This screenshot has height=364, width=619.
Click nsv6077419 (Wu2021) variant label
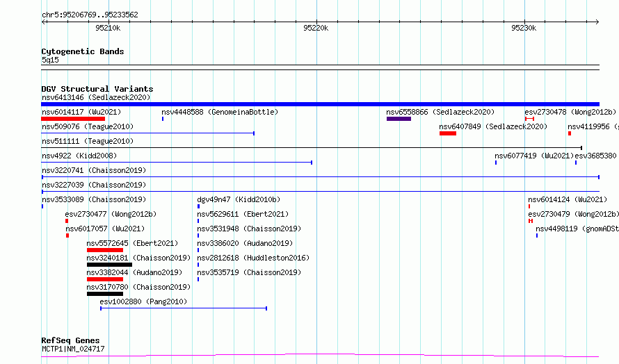534,156
